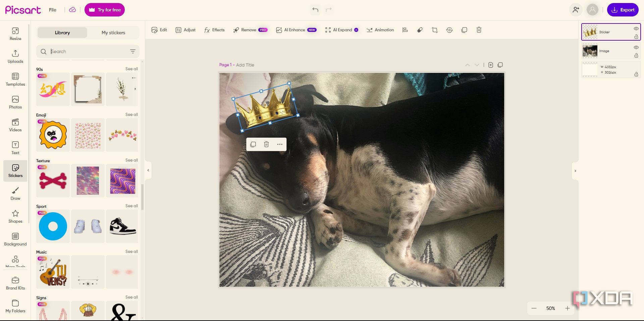Open the Shapes panel
644x321 pixels.
15,216
